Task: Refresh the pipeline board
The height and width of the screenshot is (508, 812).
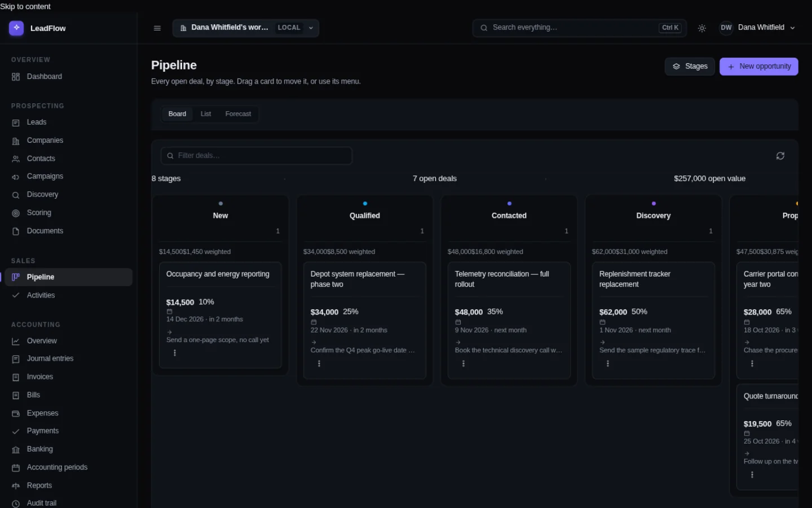Action: 780,156
